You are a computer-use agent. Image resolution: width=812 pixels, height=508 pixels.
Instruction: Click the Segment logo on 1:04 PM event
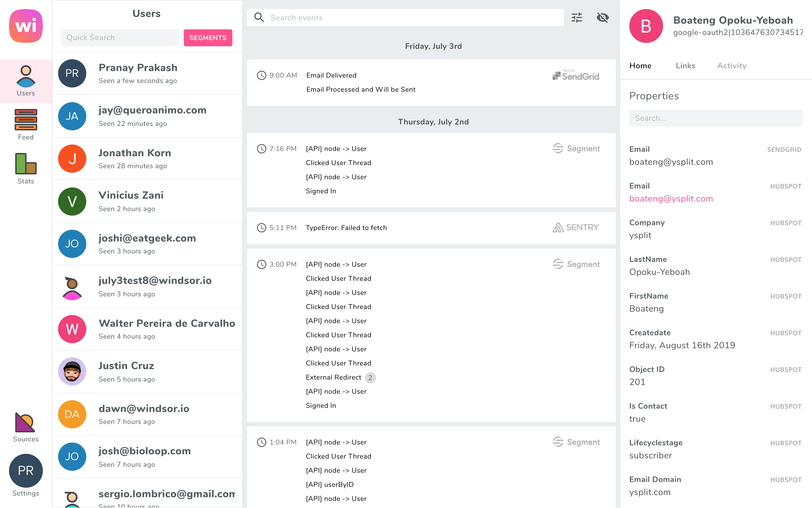576,442
